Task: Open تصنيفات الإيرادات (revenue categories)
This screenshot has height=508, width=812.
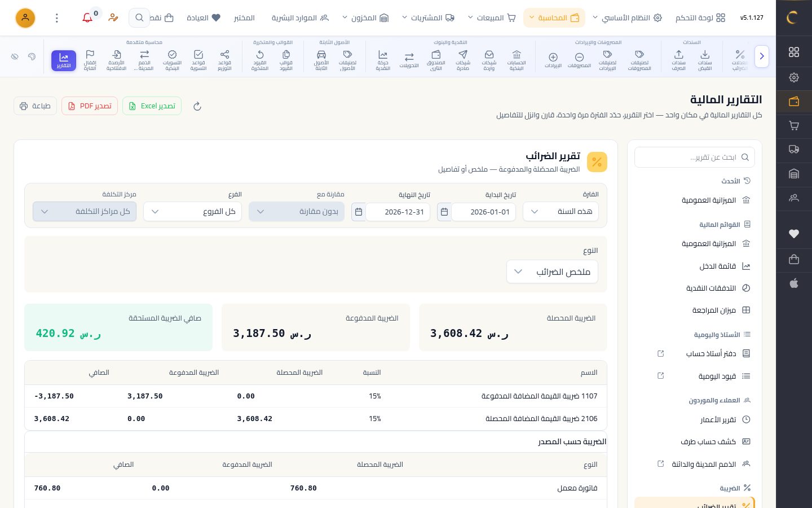Action: pyautogui.click(x=607, y=60)
